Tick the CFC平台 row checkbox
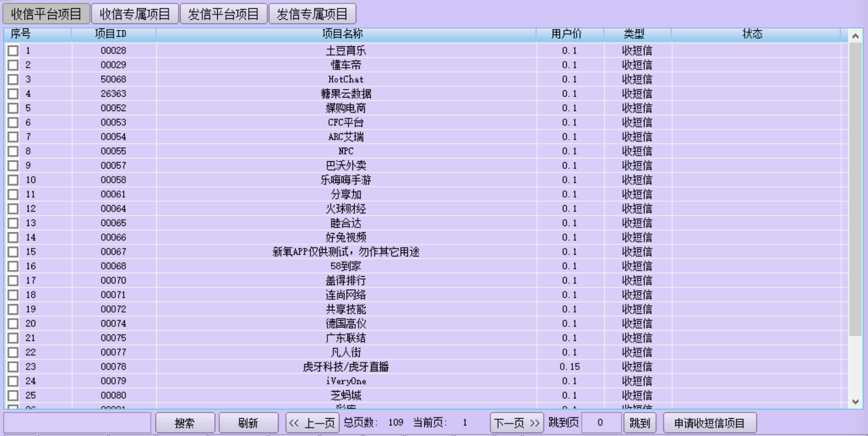This screenshot has width=868, height=436. tap(13, 123)
